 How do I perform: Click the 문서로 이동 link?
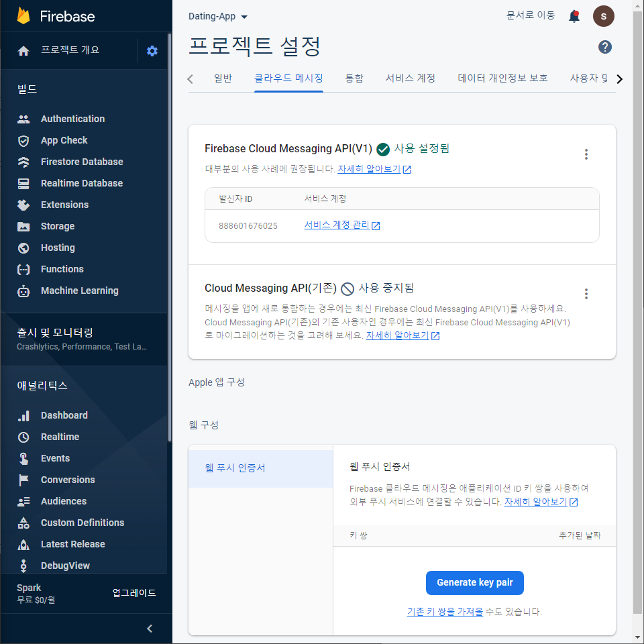coord(531,15)
